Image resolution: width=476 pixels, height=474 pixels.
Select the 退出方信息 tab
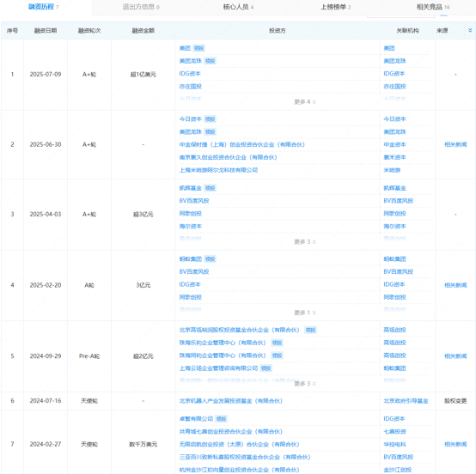tap(141, 7)
